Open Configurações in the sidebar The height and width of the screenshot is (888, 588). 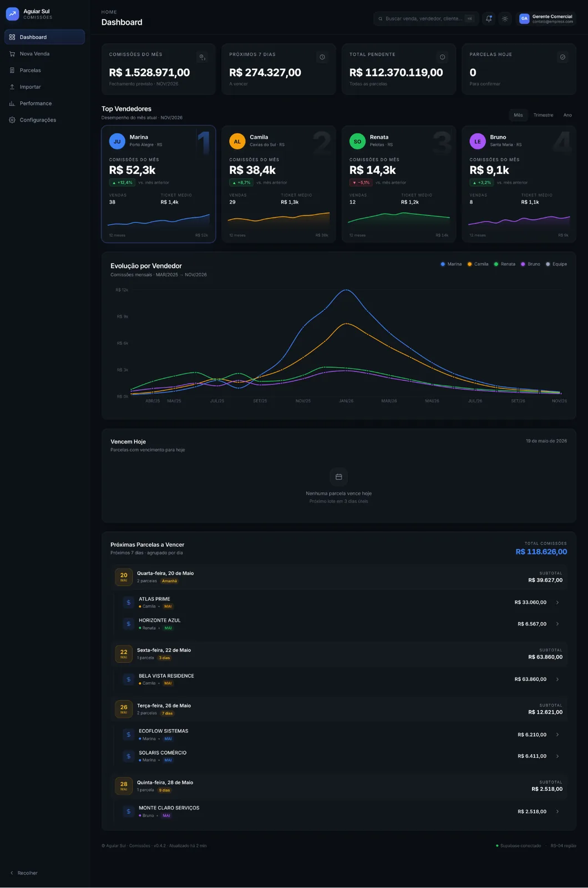[44, 120]
